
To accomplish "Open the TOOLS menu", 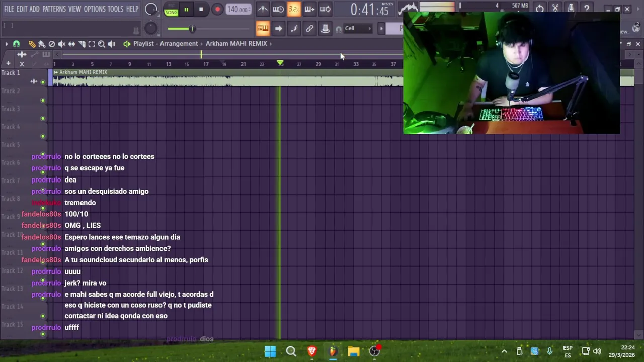I will pyautogui.click(x=115, y=9).
